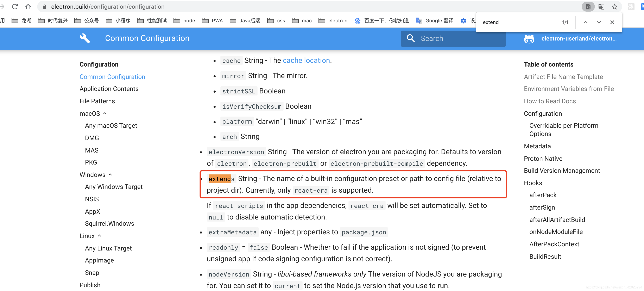Close the find-in-page bar
This screenshot has height=291, width=644.
point(612,22)
